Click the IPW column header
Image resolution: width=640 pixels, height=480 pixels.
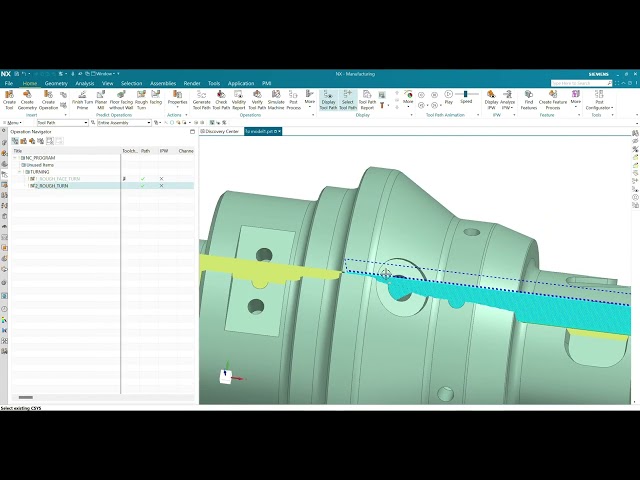point(164,151)
